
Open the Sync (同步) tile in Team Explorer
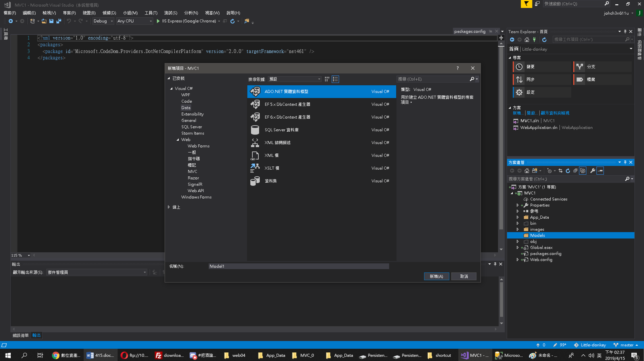pyautogui.click(x=542, y=79)
